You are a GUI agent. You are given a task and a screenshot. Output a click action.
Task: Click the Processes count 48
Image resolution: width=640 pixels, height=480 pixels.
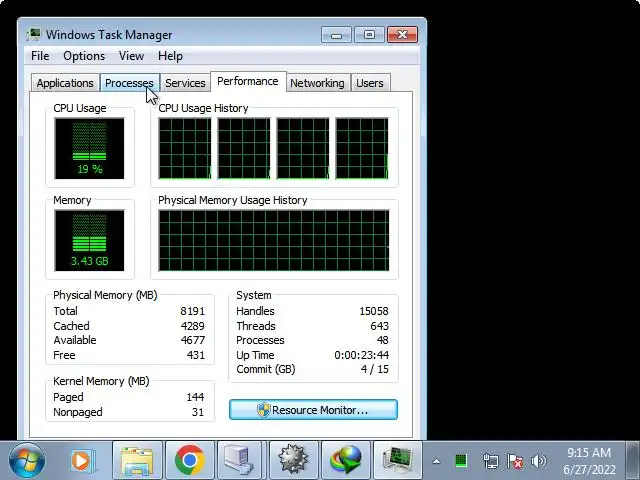pos(382,340)
